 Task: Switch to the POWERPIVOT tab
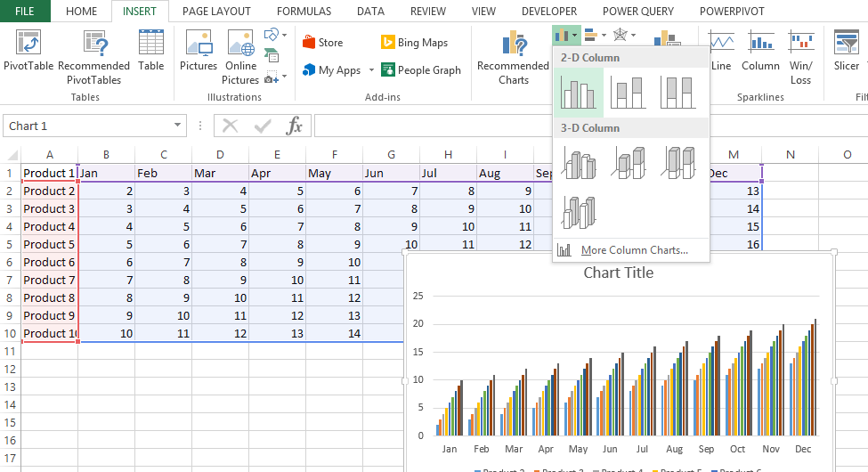pyautogui.click(x=732, y=11)
